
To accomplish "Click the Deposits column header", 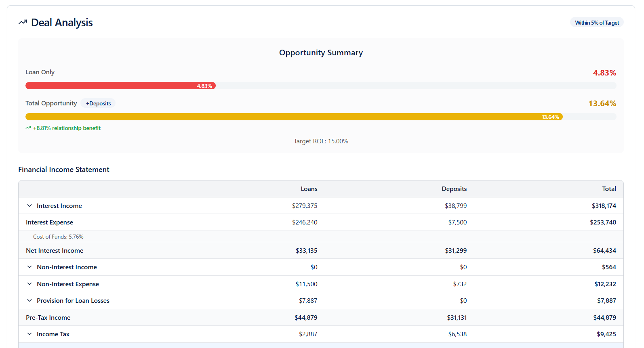I will point(454,189).
